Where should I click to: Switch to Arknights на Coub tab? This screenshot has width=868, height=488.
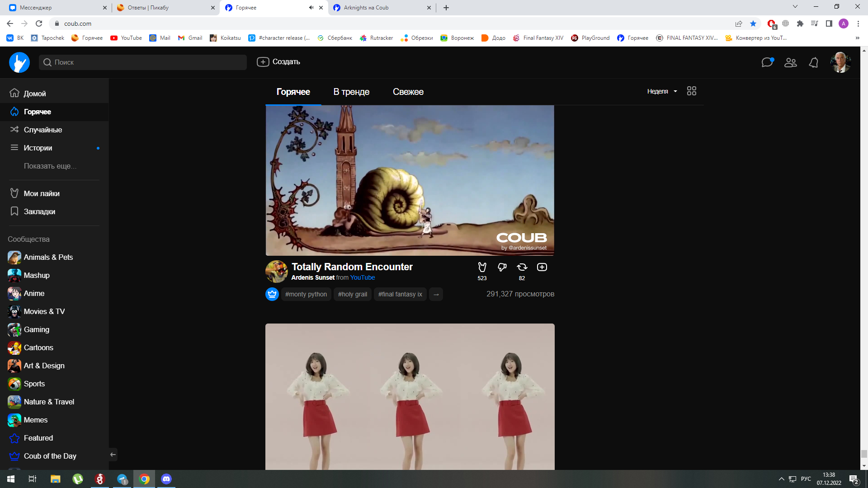click(x=382, y=8)
